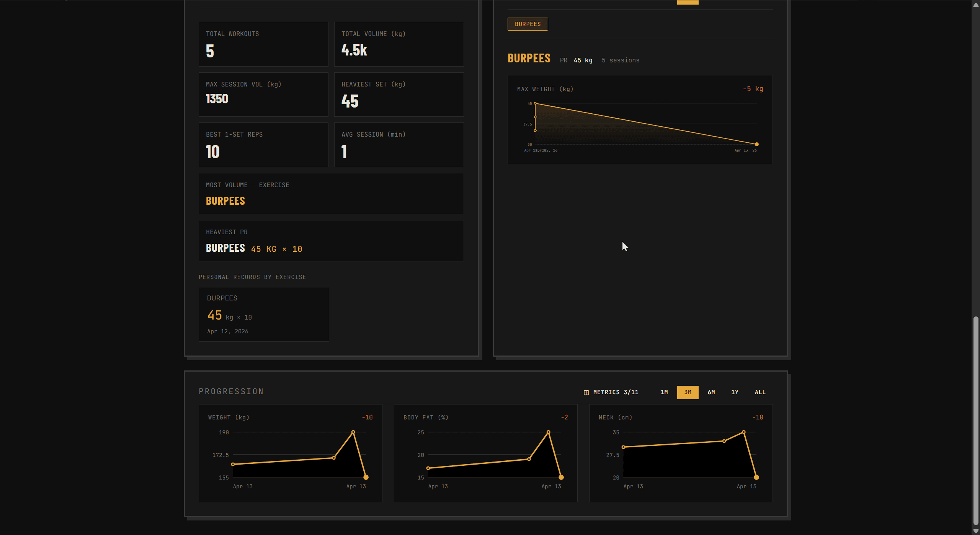Click the final point of Neck (cm) chart
This screenshot has width=980, height=535.
coord(756,477)
